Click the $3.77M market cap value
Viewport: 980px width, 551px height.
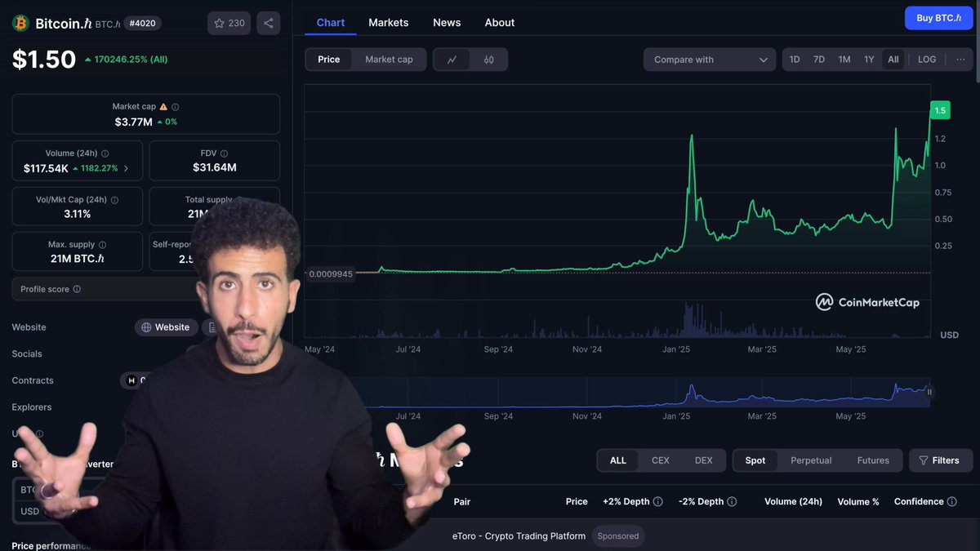134,122
